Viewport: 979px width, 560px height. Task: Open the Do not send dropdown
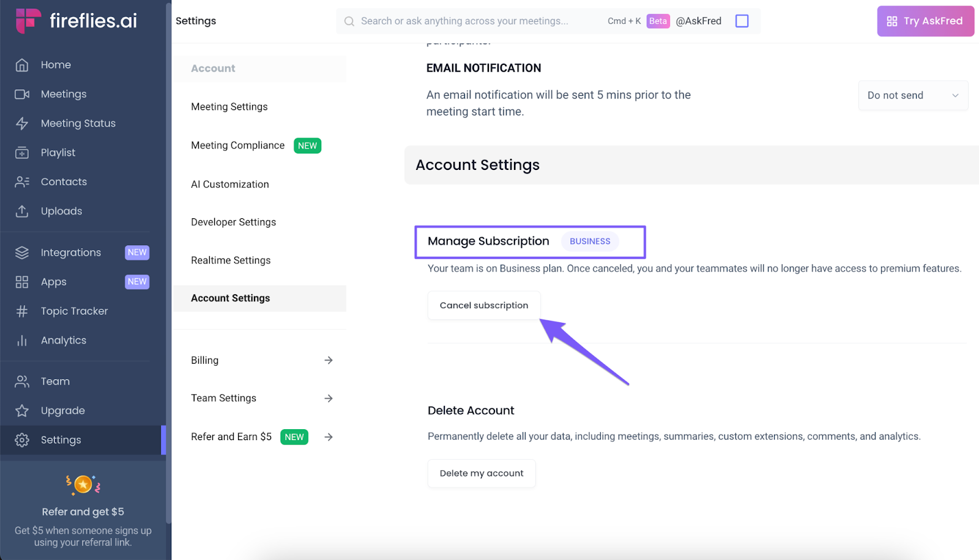913,95
